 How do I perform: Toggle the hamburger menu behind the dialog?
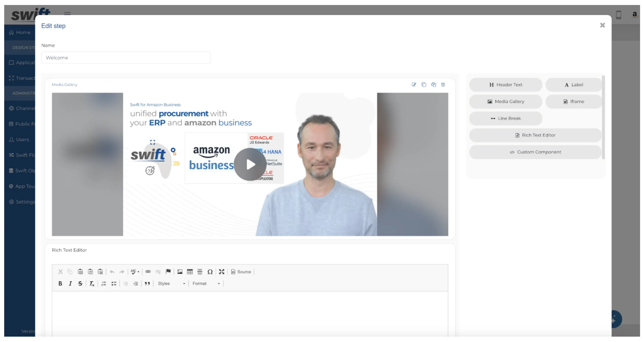(67, 13)
